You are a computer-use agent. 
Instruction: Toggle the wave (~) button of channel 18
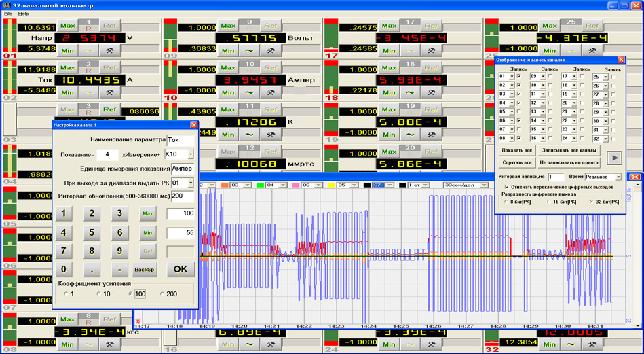pyautogui.click(x=410, y=93)
